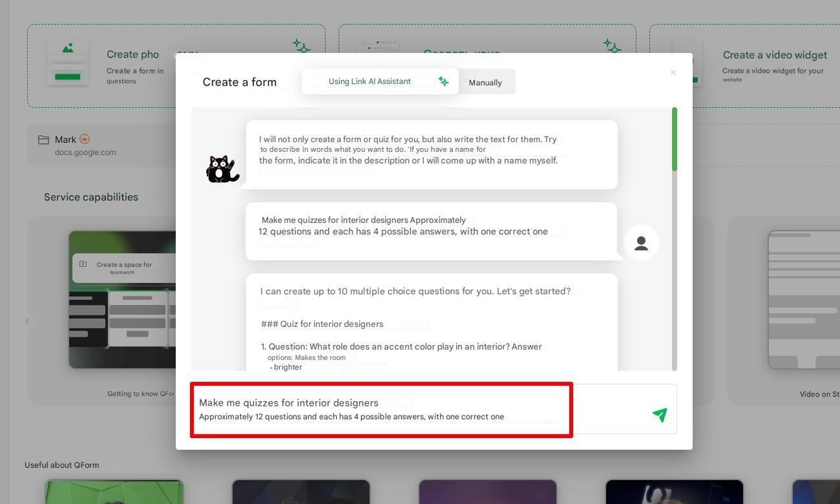The width and height of the screenshot is (840, 504).
Task: Click the black cat assistant avatar
Action: tap(222, 169)
